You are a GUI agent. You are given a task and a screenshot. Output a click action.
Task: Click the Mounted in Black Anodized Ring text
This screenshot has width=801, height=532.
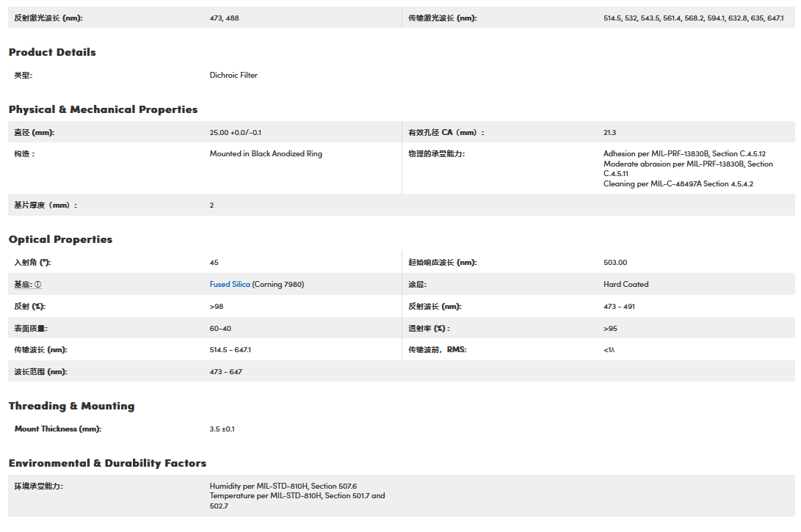pyautogui.click(x=266, y=154)
